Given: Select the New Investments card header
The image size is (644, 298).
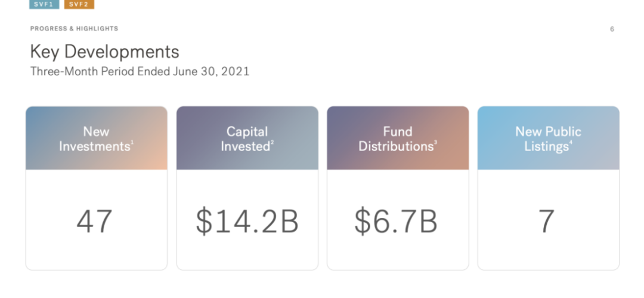Looking at the screenshot, I should pyautogui.click(x=96, y=139).
